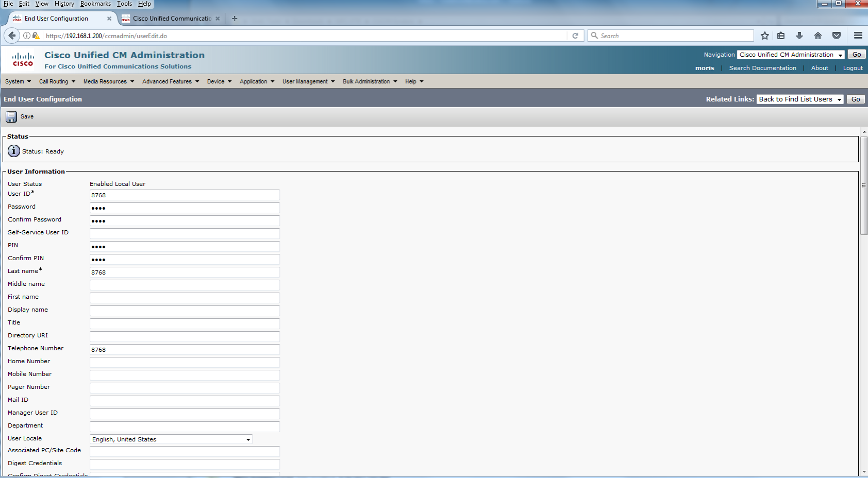Click the Save text label
The height and width of the screenshot is (478, 868).
(27, 117)
